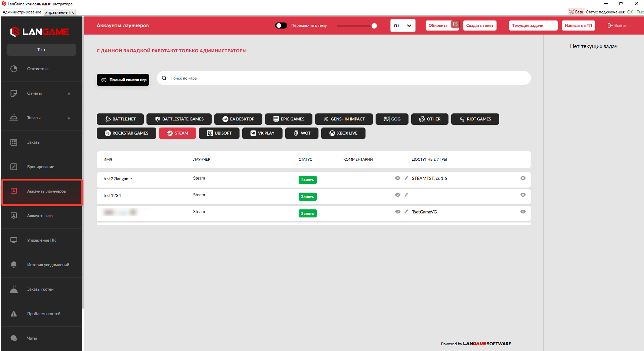
Task: Expand the Отчеты submenu arrow
Action: [x=69, y=94]
